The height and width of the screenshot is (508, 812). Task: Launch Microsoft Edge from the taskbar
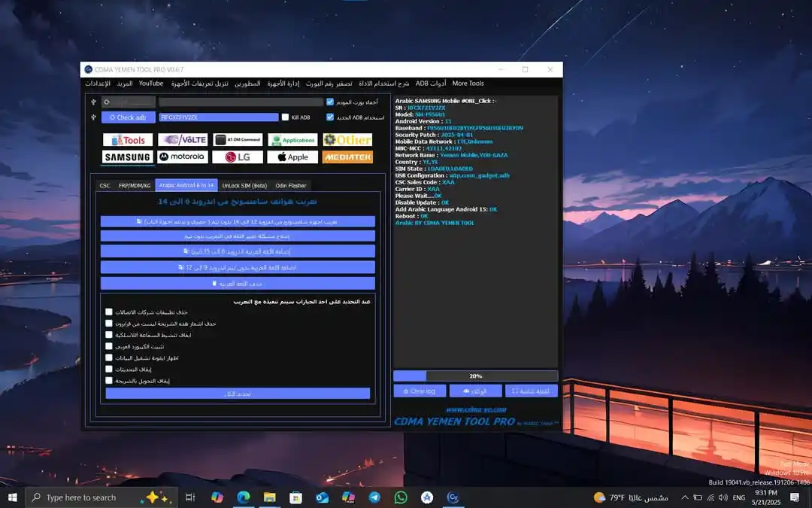244,497
